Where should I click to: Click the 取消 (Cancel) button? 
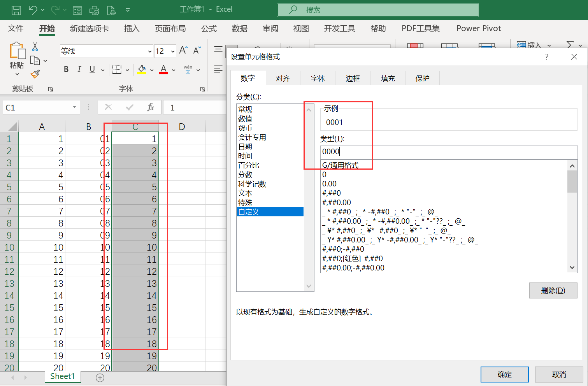coord(559,374)
